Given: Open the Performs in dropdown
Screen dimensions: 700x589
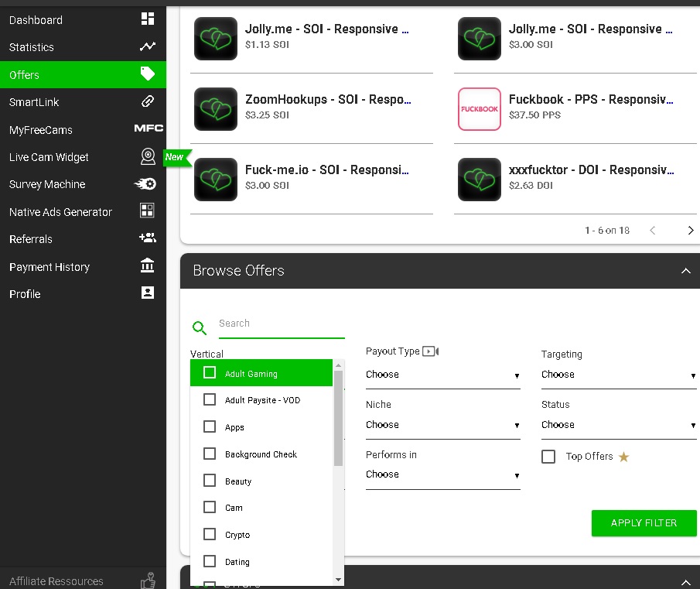Looking at the screenshot, I should pyautogui.click(x=443, y=475).
